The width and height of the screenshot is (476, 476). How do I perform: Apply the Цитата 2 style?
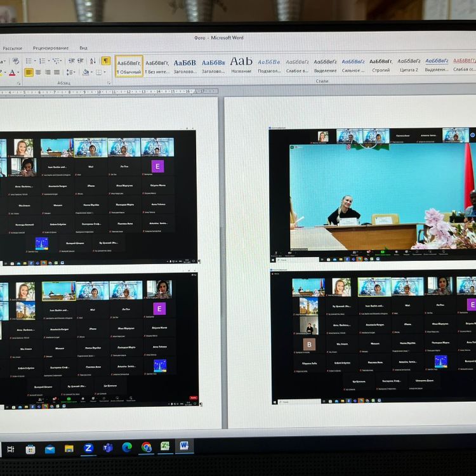(x=409, y=65)
